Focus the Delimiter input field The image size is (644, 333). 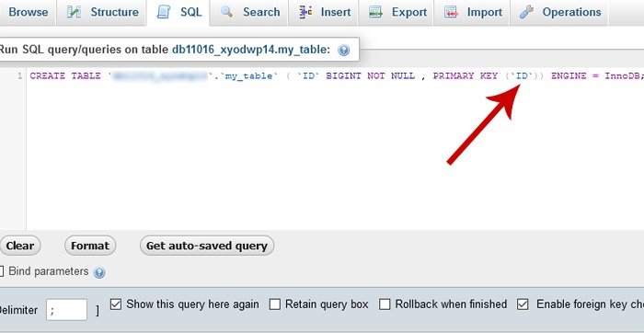point(66,310)
